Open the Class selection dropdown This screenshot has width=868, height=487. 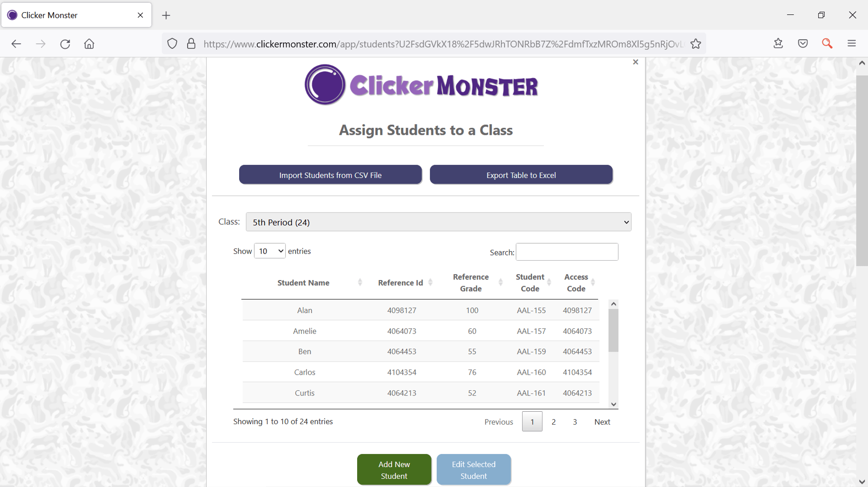438,222
